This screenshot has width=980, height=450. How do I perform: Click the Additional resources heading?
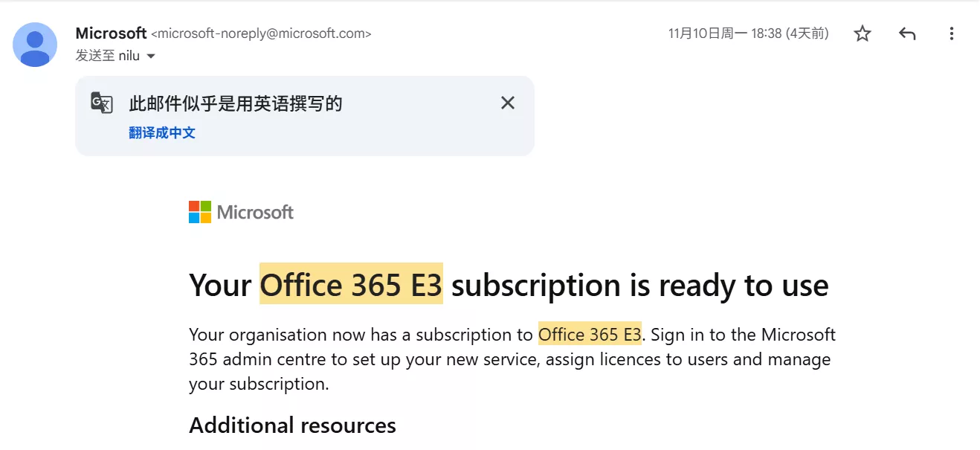(292, 425)
